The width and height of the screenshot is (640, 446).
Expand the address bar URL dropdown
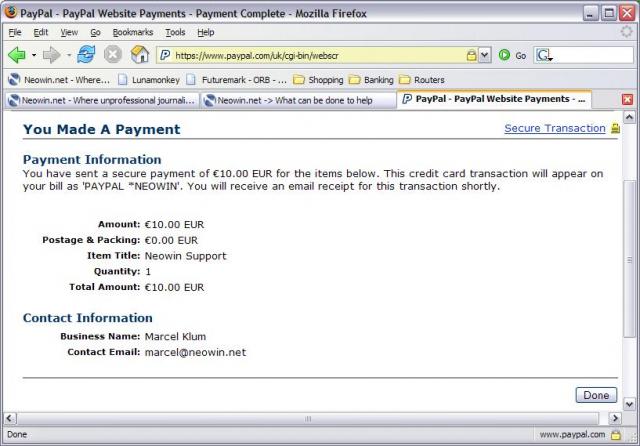click(484, 55)
